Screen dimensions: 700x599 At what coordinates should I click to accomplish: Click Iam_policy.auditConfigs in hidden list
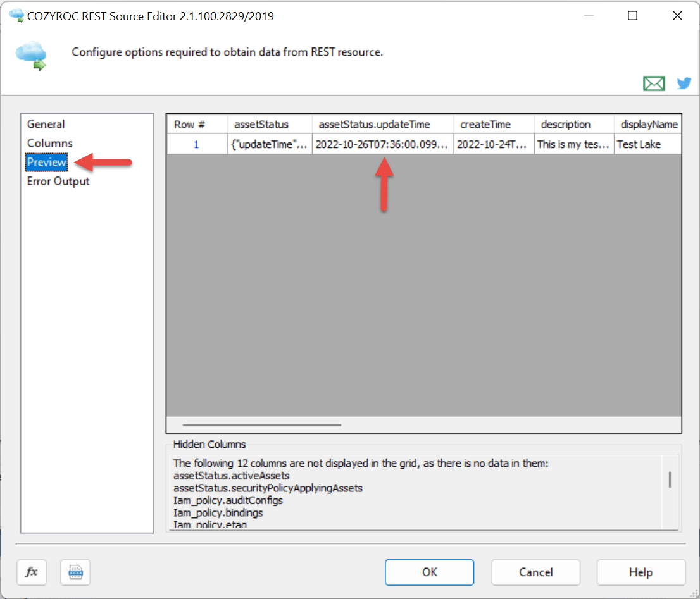(x=228, y=500)
